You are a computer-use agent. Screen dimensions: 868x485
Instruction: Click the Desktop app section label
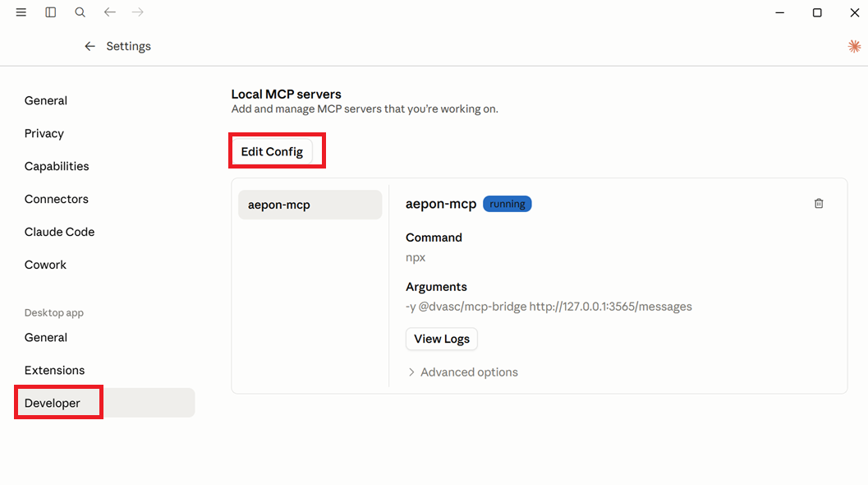(53, 312)
